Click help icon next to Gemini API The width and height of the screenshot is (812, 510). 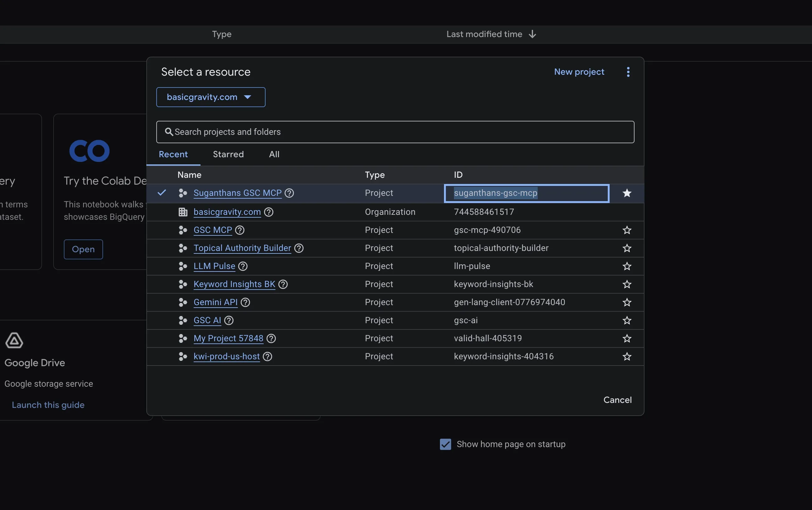245,302
